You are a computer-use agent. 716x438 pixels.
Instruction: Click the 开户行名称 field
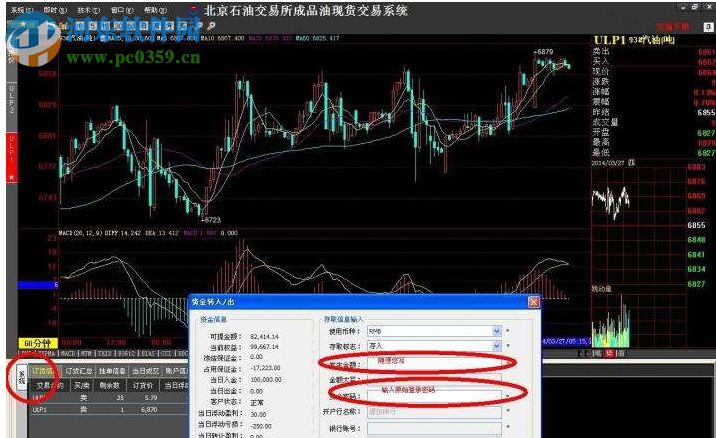pos(434,412)
